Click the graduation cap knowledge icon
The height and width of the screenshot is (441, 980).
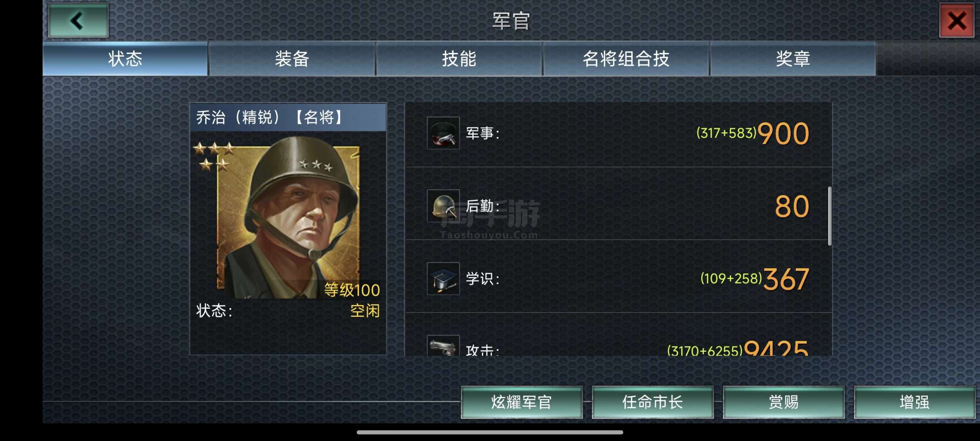click(443, 279)
